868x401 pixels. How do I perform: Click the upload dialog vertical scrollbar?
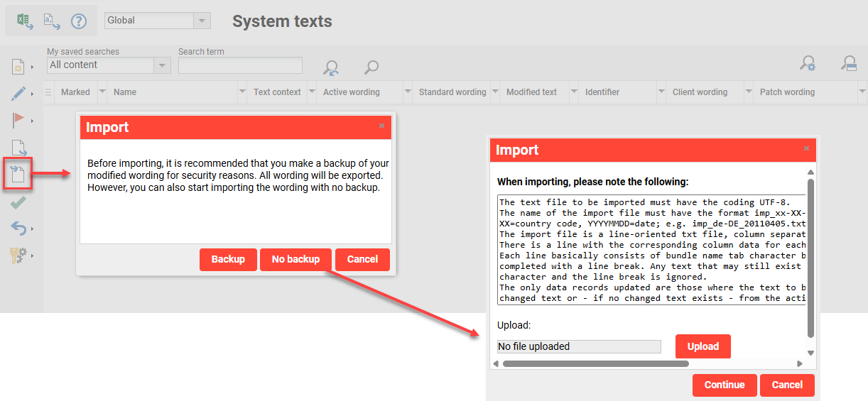(x=810, y=258)
